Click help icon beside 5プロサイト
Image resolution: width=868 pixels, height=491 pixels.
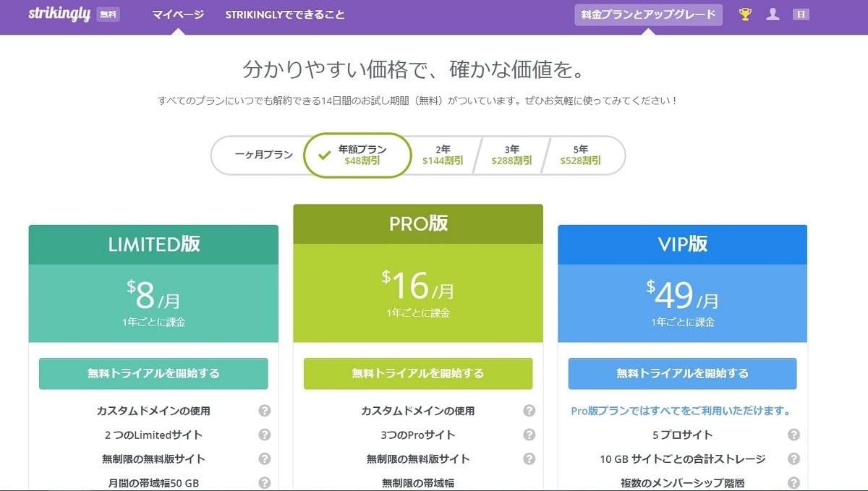[x=793, y=435]
